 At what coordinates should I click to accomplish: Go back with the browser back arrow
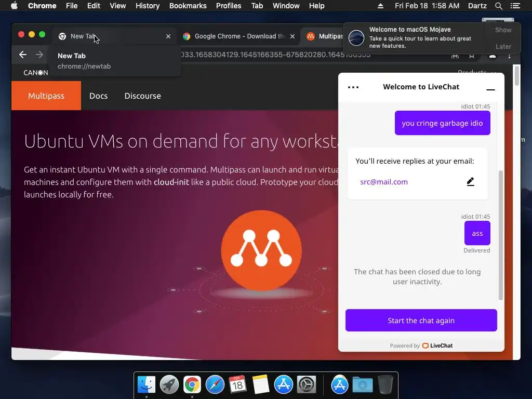point(23,55)
